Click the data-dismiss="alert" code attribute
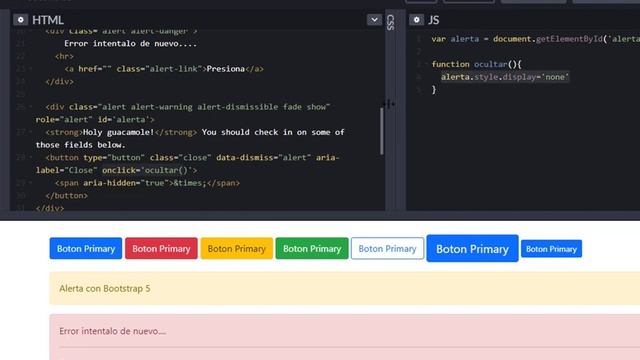 click(x=264, y=158)
